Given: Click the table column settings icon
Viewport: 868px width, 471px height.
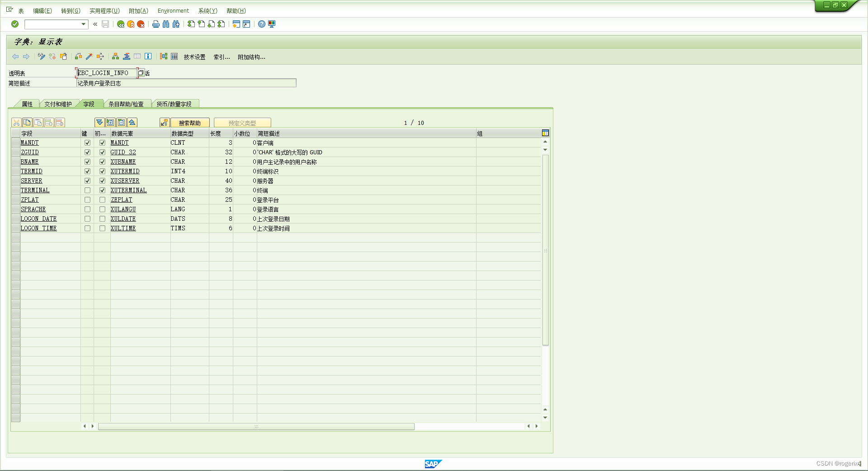Looking at the screenshot, I should pos(545,133).
